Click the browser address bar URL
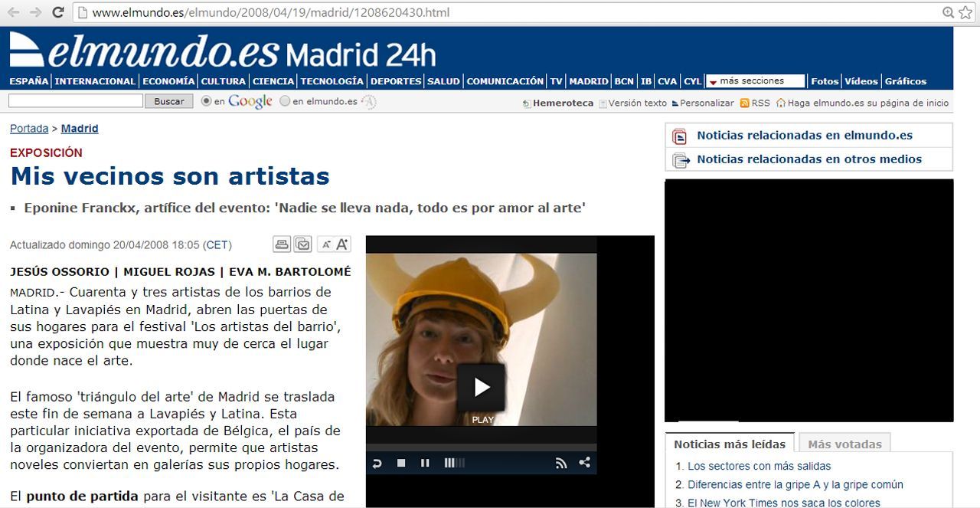Screen dimensions: 980x508 [271, 12]
